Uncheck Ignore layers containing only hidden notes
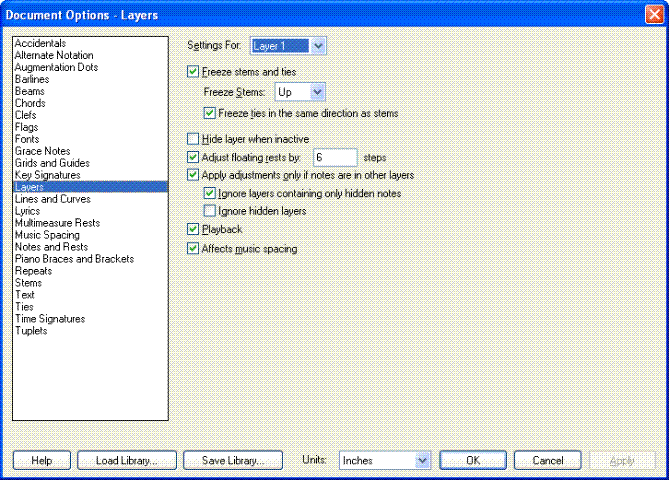Viewport: 669px width, 480px height. (x=210, y=193)
